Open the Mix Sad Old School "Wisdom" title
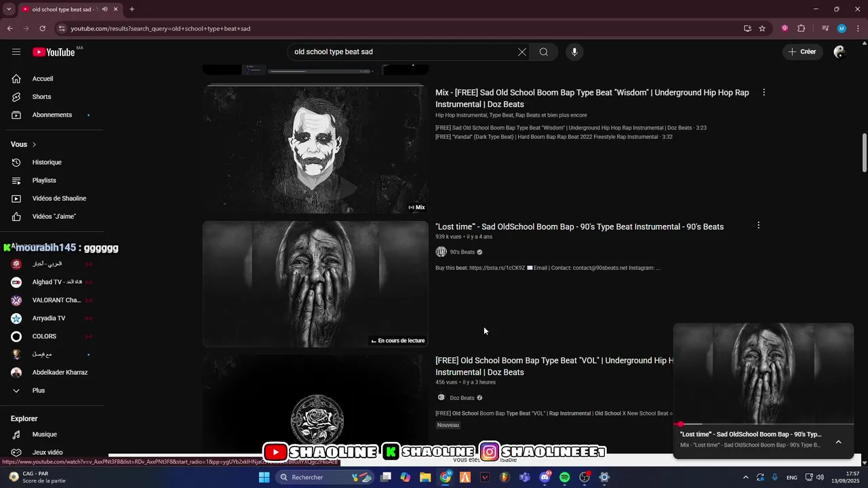The width and height of the screenshot is (868, 488). 593,98
